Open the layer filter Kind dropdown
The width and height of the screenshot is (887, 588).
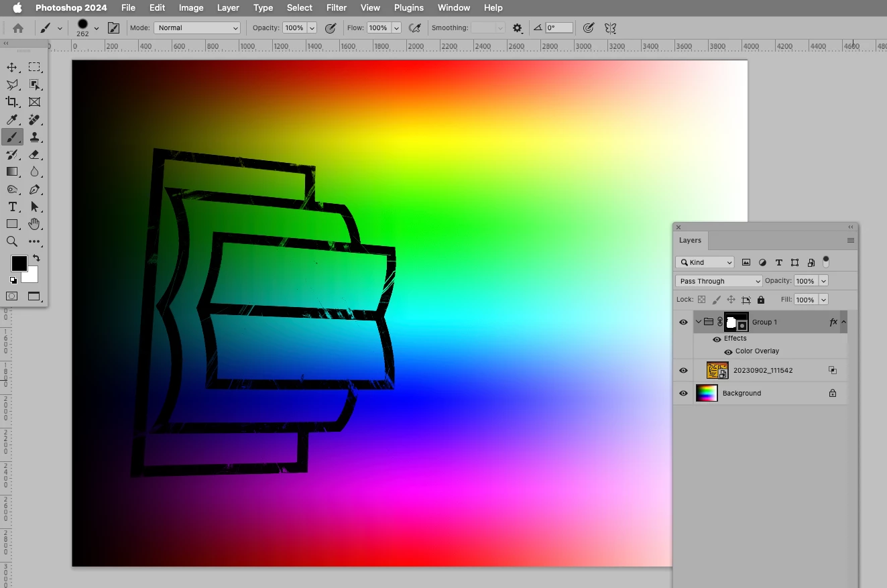[705, 262]
